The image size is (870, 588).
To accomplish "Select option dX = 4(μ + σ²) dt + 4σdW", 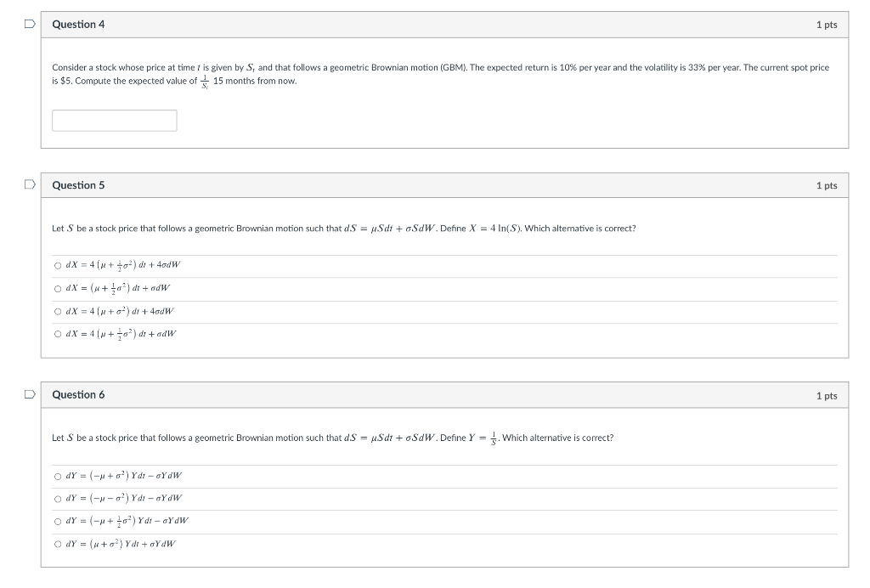I will [x=56, y=311].
